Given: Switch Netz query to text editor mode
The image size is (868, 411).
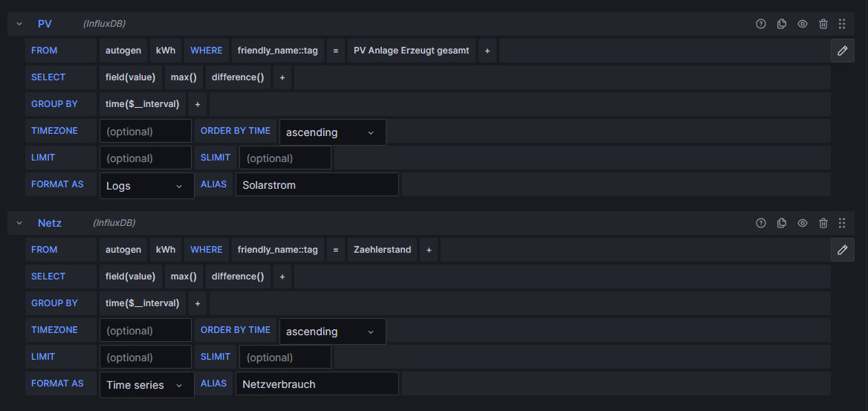Looking at the screenshot, I should [842, 250].
